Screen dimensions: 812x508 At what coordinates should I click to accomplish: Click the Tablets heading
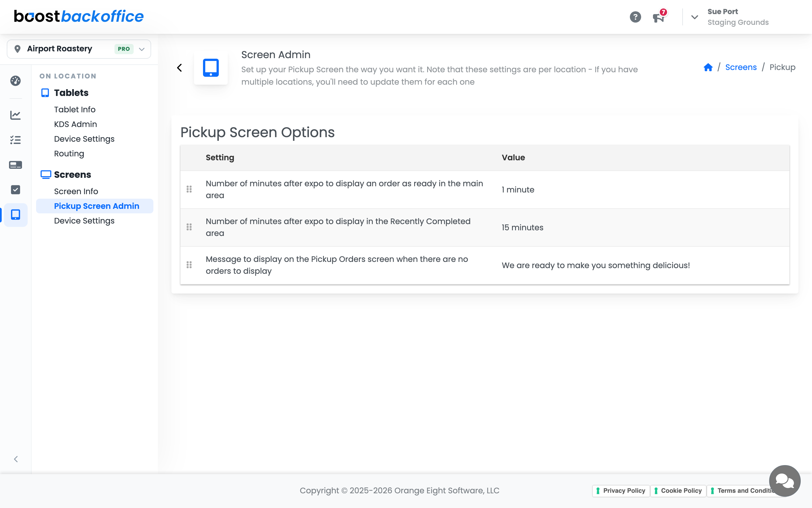click(71, 93)
